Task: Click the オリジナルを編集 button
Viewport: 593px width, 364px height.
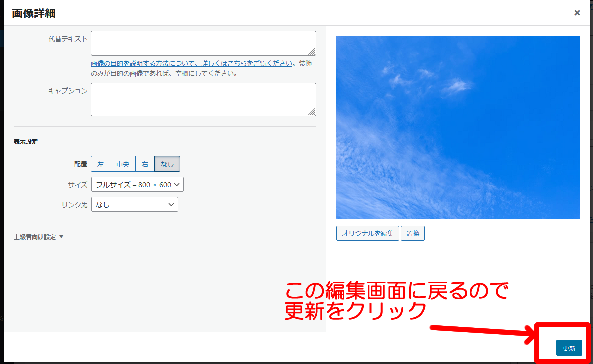Action: pyautogui.click(x=368, y=233)
